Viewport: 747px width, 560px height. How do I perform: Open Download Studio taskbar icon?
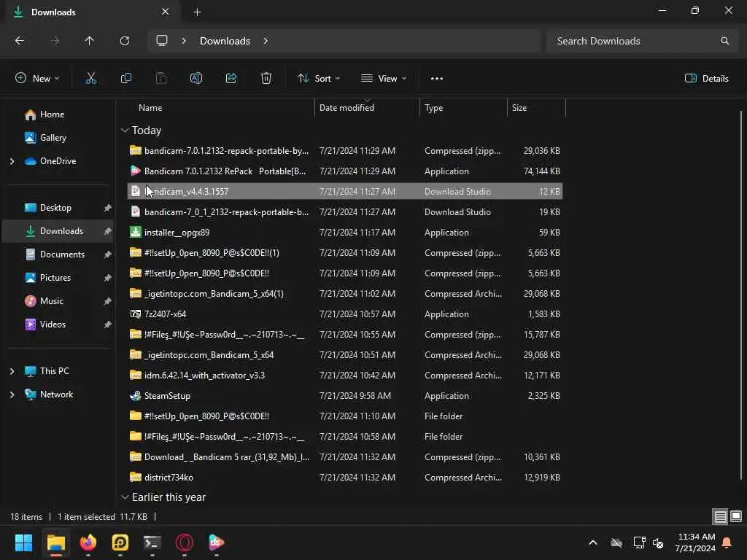click(x=216, y=542)
